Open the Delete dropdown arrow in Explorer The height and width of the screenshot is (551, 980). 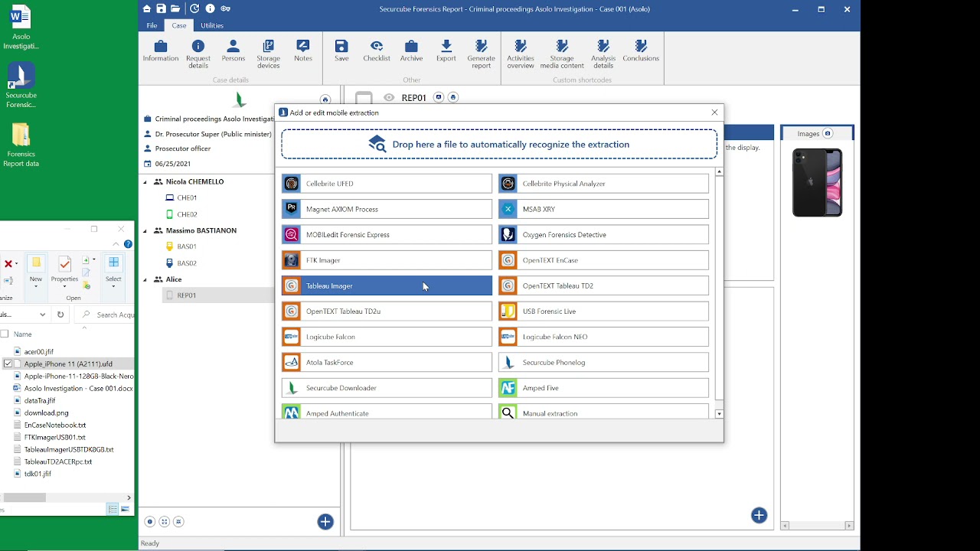[x=16, y=264]
